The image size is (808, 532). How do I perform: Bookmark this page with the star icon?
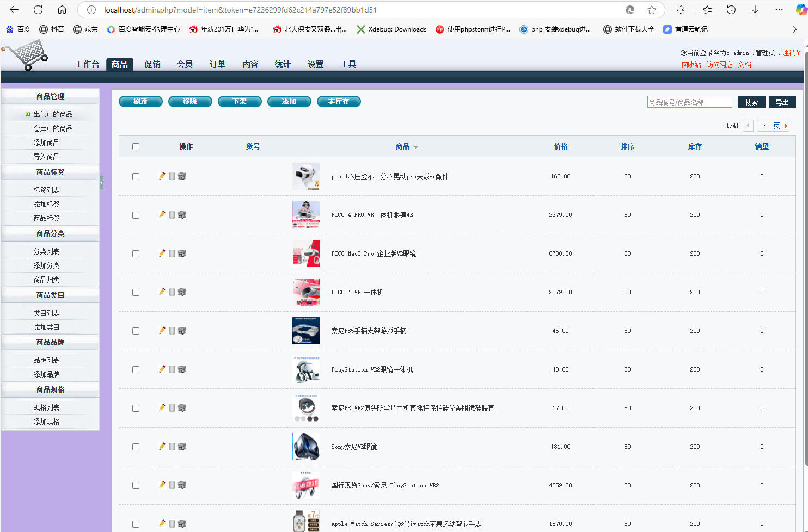pos(652,10)
